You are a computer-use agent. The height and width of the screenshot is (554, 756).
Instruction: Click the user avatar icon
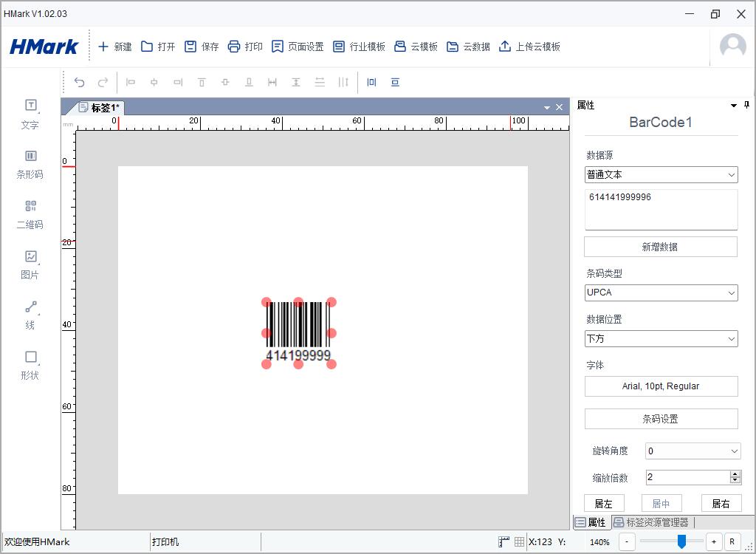click(x=733, y=47)
